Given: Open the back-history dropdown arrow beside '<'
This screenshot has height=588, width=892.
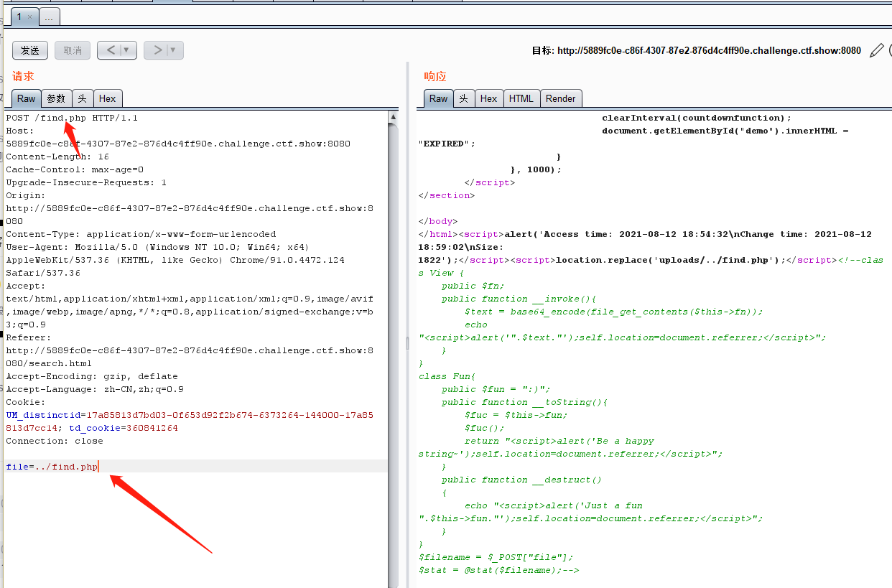Looking at the screenshot, I should pyautogui.click(x=128, y=50).
